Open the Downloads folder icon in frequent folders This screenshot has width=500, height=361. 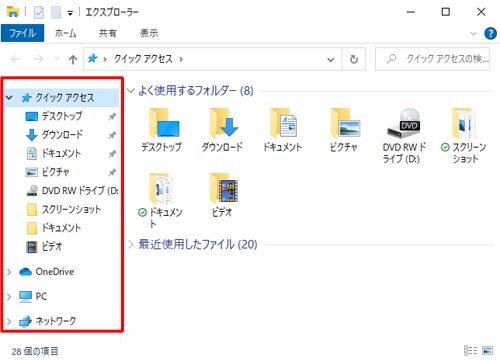coord(223,123)
